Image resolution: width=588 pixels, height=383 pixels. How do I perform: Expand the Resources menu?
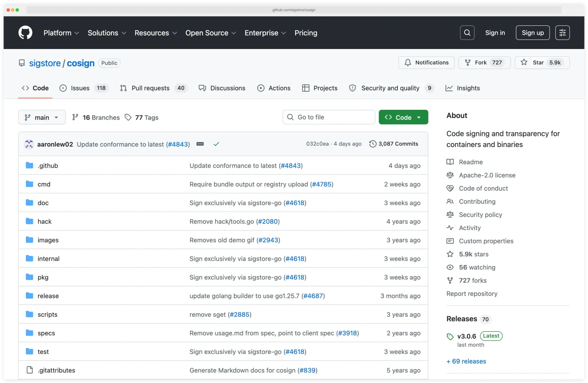(x=156, y=33)
